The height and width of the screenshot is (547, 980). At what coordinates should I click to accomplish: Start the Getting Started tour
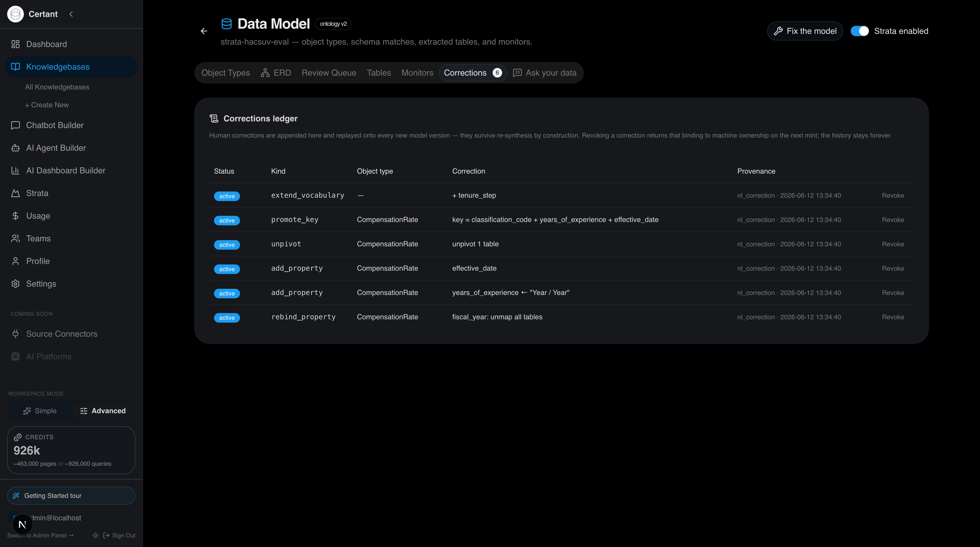[x=71, y=495]
